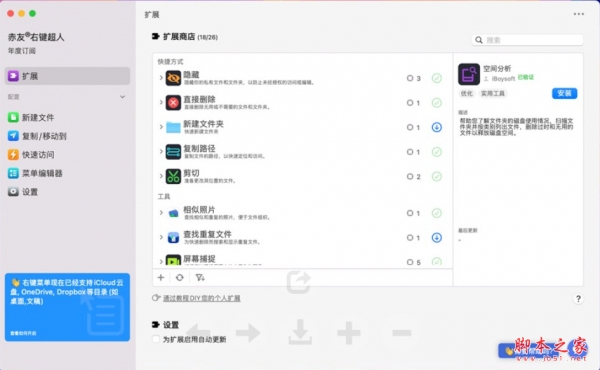This screenshot has width=600, height=370.
Task: Click the magnifier icon in the search field
Action: coord(479,40)
